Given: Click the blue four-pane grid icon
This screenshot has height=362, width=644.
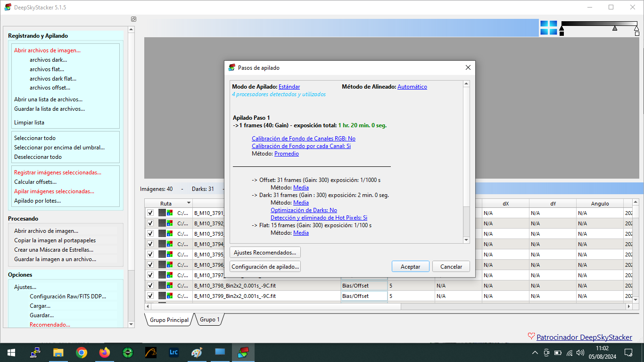Looking at the screenshot, I should (x=548, y=28).
